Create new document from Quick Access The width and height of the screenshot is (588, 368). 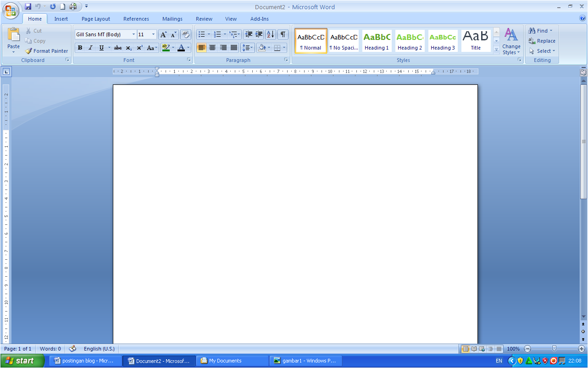click(x=63, y=7)
